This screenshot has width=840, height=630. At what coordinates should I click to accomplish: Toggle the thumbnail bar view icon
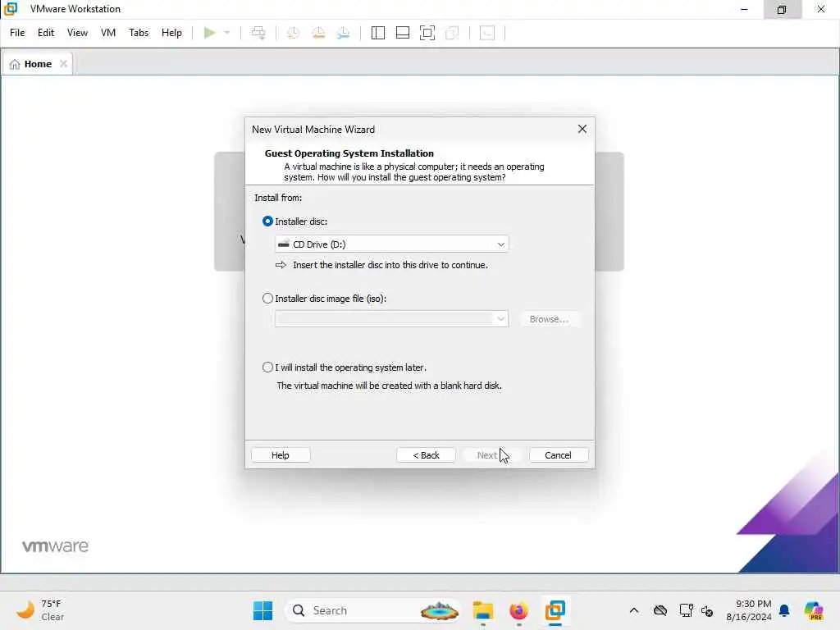pos(402,33)
